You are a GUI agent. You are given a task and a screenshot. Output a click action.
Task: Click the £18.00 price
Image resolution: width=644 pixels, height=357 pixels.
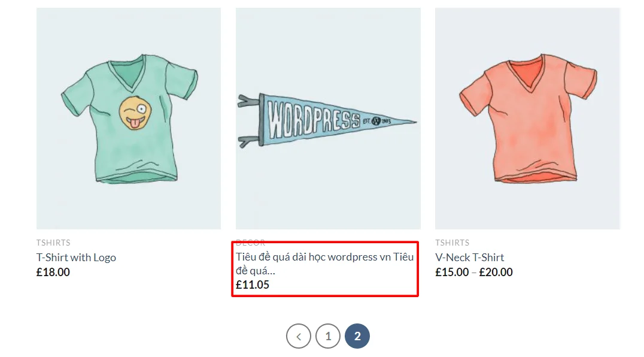click(x=53, y=273)
